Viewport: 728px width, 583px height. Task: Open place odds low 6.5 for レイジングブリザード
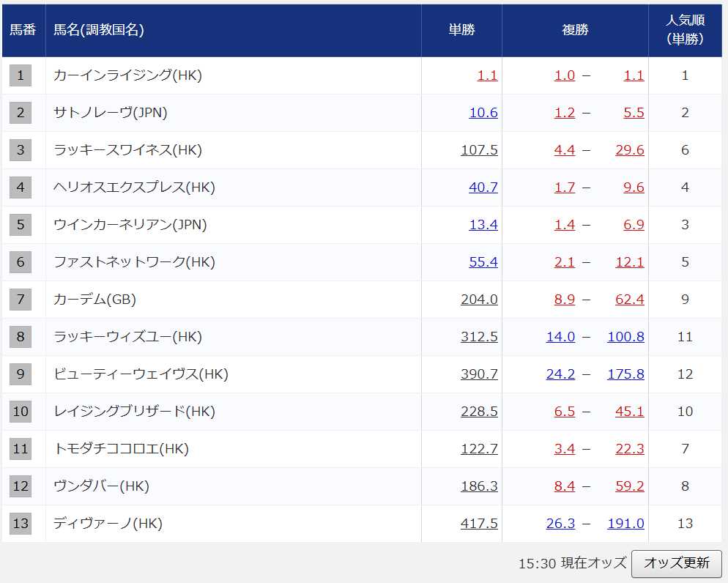(565, 412)
